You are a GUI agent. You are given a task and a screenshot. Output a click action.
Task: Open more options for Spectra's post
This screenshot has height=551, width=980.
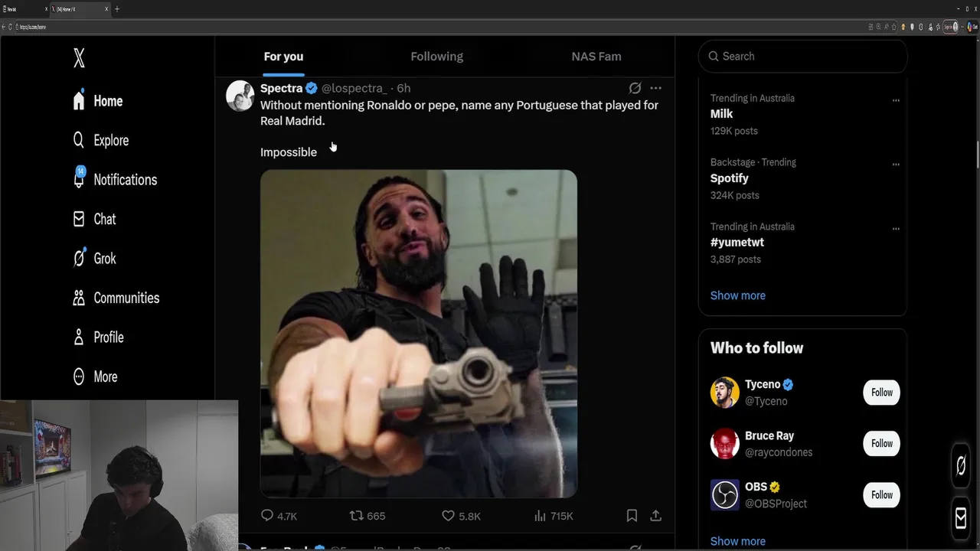(655, 88)
